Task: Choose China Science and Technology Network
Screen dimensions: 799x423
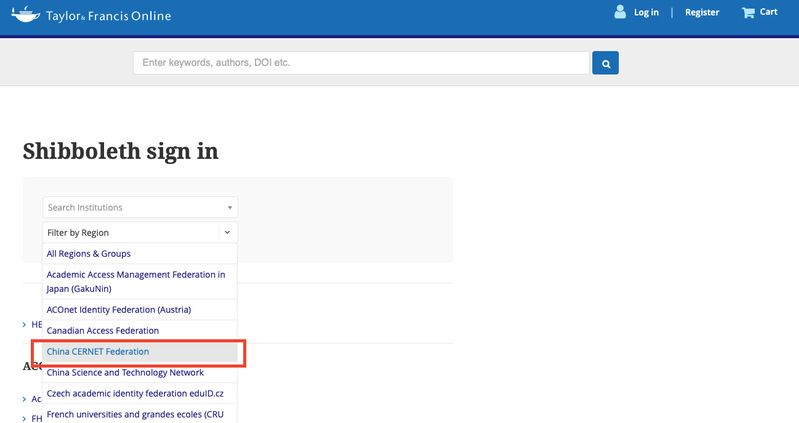Action: (x=140, y=373)
